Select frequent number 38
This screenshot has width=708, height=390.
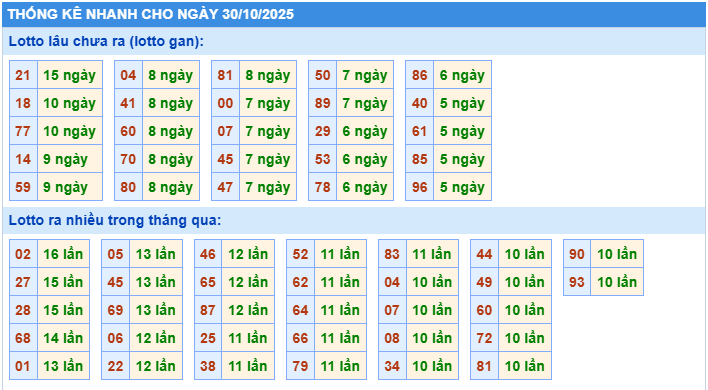(x=208, y=366)
